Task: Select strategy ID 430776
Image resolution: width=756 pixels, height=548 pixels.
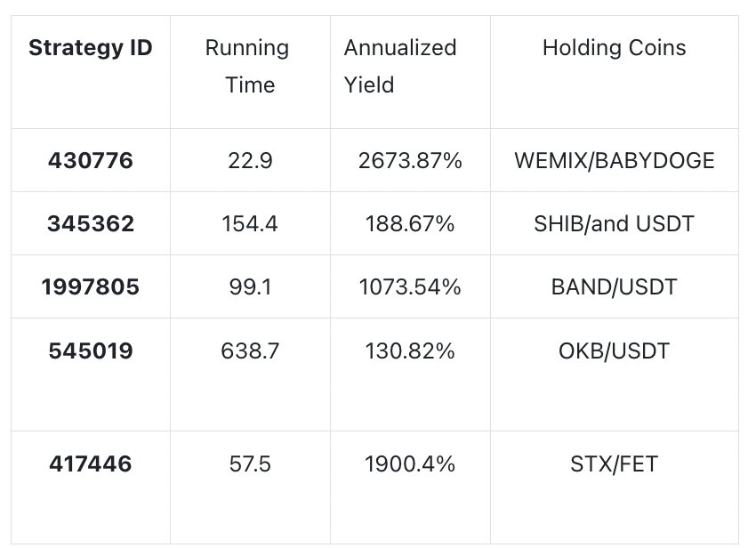Action: tap(91, 161)
